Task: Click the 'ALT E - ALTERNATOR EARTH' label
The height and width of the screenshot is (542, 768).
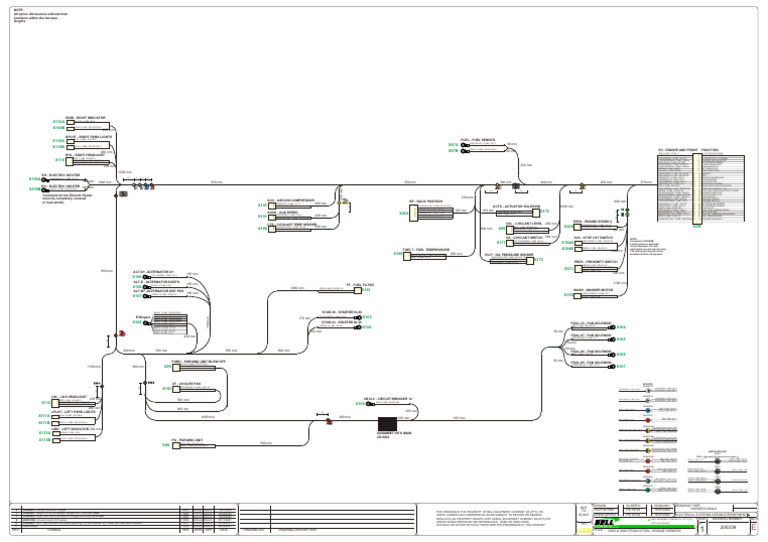Action: point(156,282)
